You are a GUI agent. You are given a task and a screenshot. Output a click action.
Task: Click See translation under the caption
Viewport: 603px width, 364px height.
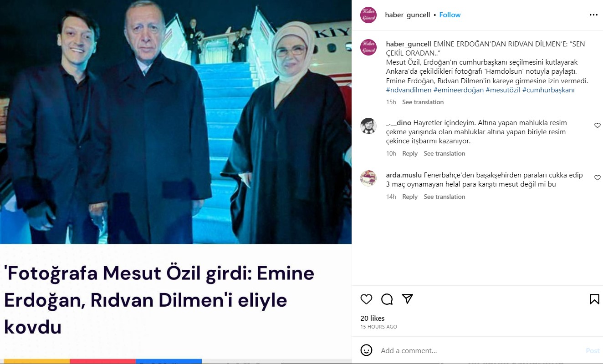(x=423, y=102)
